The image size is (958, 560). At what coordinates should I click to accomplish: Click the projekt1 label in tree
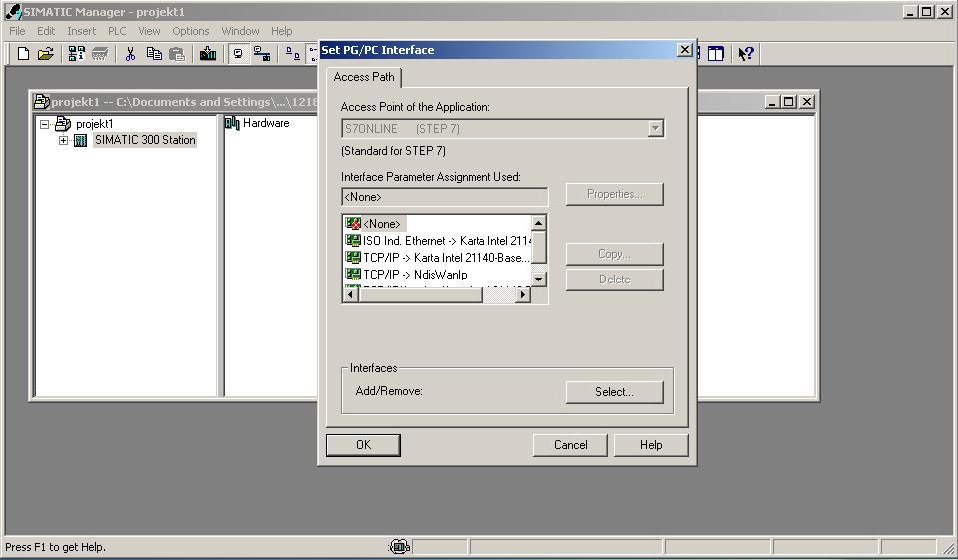tap(95, 124)
